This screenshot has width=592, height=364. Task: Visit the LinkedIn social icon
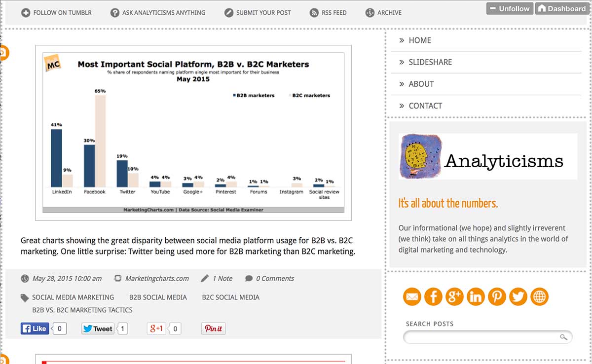[x=476, y=296]
